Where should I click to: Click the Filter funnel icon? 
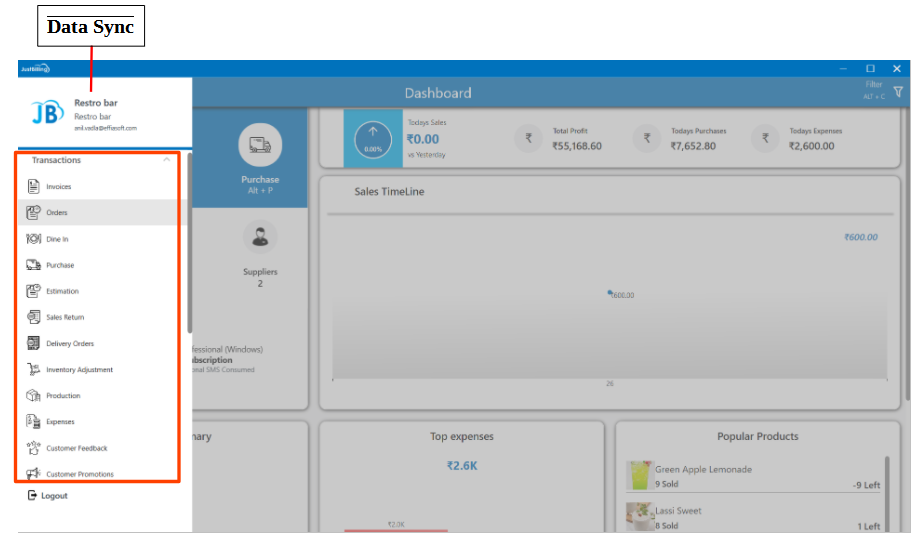click(897, 92)
